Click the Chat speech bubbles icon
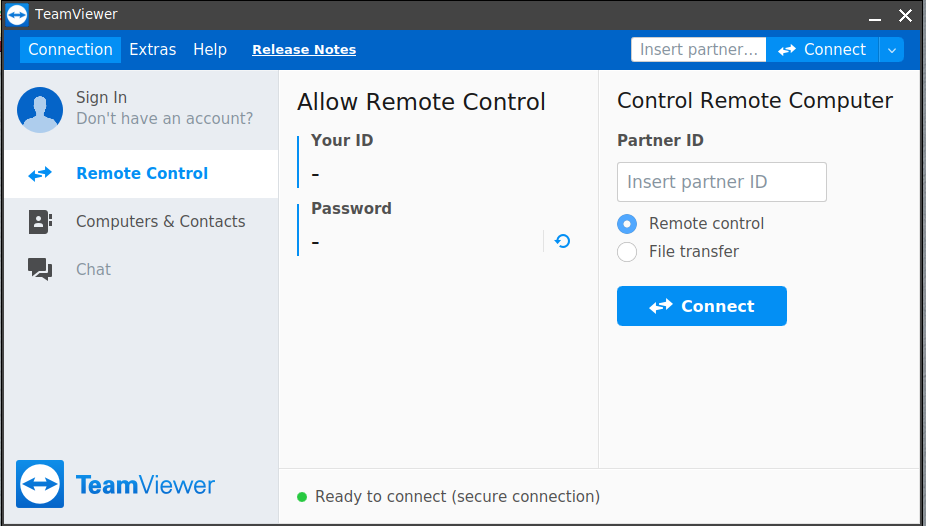The height and width of the screenshot is (526, 926). click(x=40, y=269)
